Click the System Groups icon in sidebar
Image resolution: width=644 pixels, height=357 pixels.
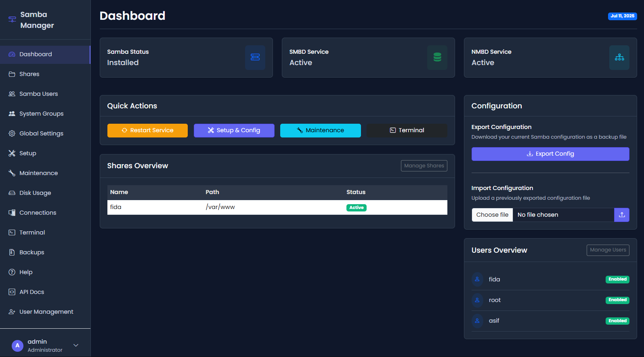coord(12,114)
